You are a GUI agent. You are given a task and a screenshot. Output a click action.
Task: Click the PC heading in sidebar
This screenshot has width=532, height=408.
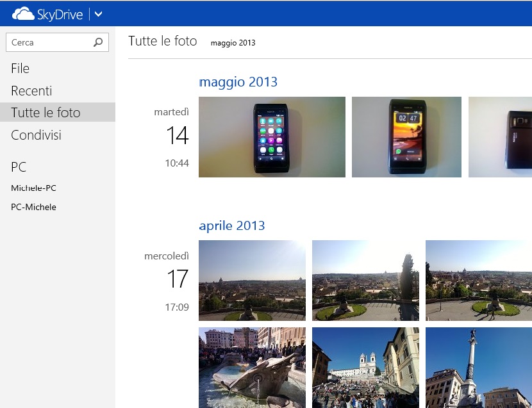point(19,167)
